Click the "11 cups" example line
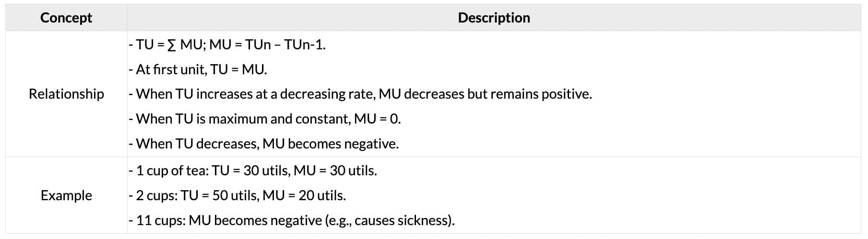This screenshot has width=868, height=239. click(292, 220)
